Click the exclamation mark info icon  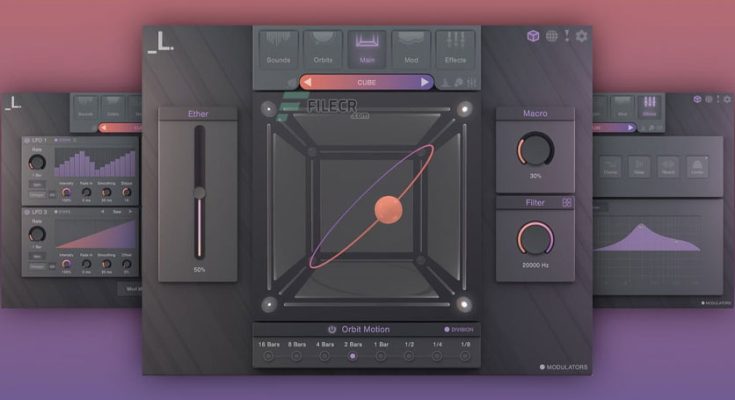click(566, 36)
